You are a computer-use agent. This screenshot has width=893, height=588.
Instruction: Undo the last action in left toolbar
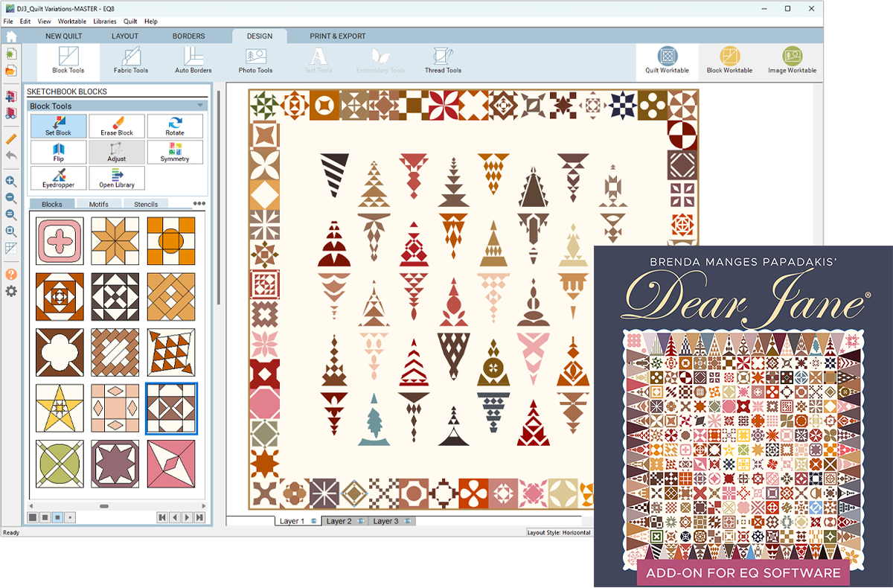click(x=11, y=156)
